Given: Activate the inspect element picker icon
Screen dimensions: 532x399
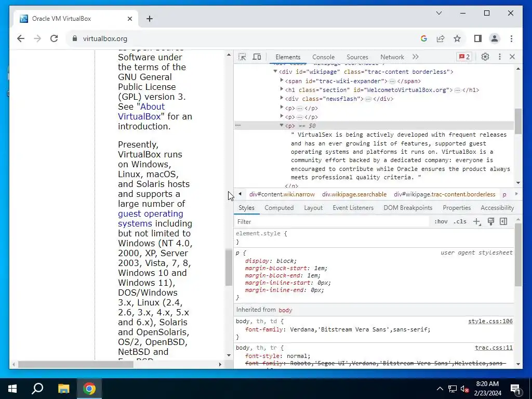Looking at the screenshot, I should click(242, 57).
